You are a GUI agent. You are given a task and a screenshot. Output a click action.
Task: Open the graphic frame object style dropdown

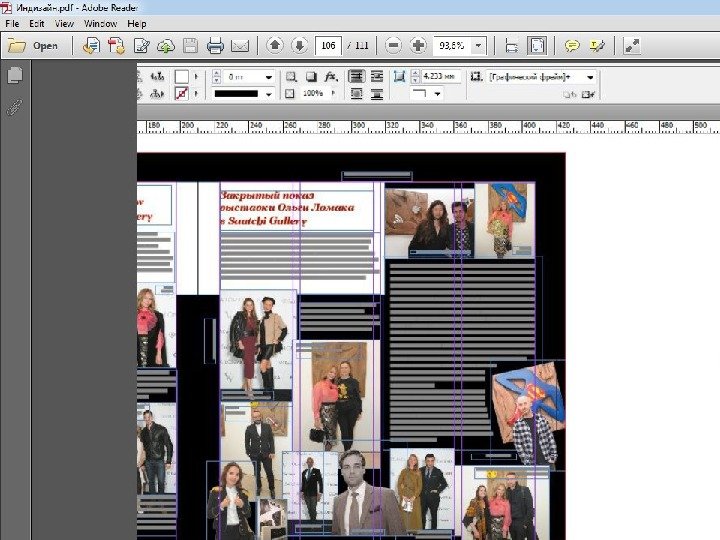(591, 77)
